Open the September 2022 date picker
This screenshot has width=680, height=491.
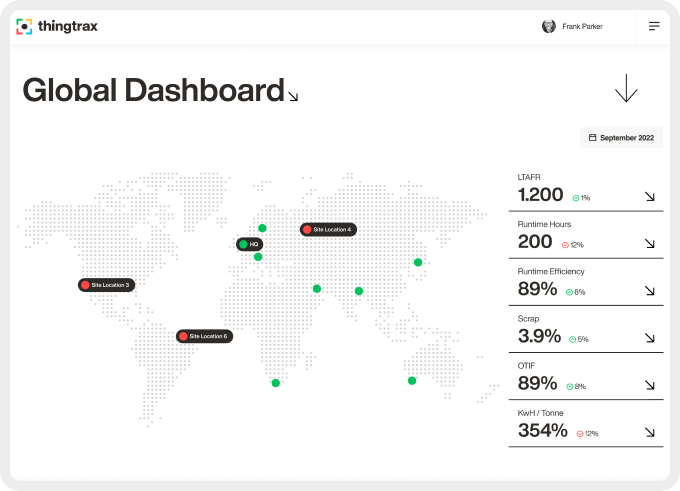pyautogui.click(x=621, y=137)
